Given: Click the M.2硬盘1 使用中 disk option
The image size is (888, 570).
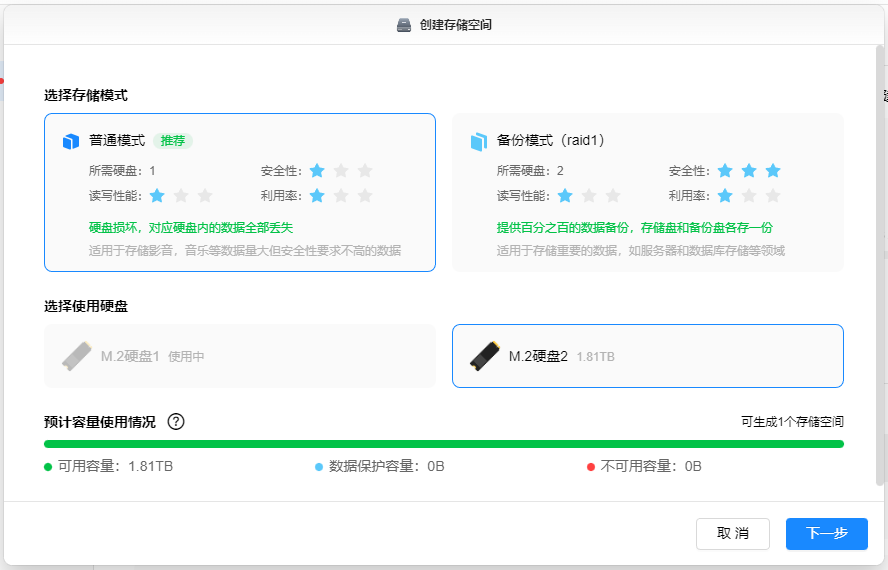Looking at the screenshot, I should click(240, 356).
